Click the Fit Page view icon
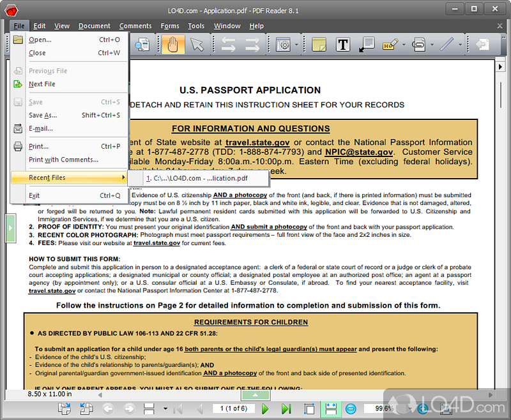Screen dimensions: 511x420 tap(309, 409)
